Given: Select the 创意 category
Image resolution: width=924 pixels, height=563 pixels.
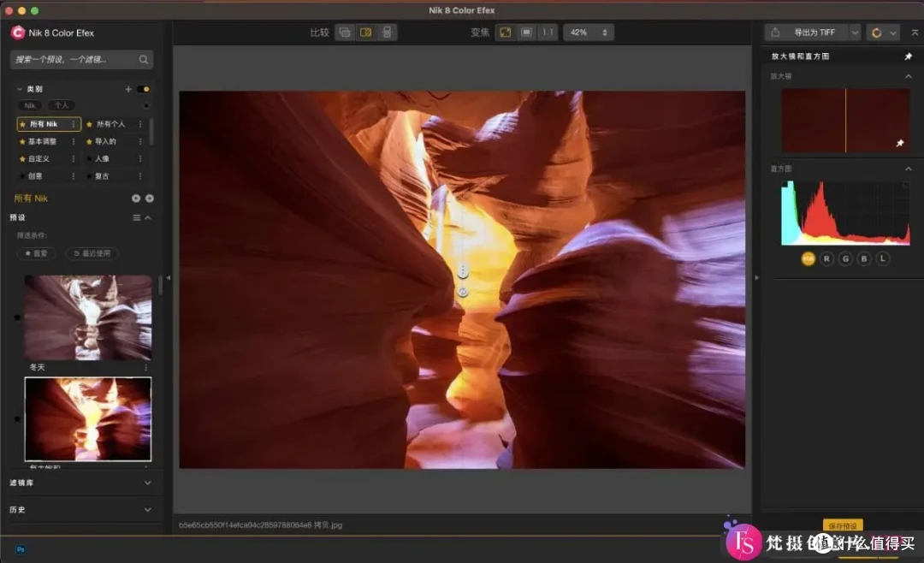Looking at the screenshot, I should [35, 176].
